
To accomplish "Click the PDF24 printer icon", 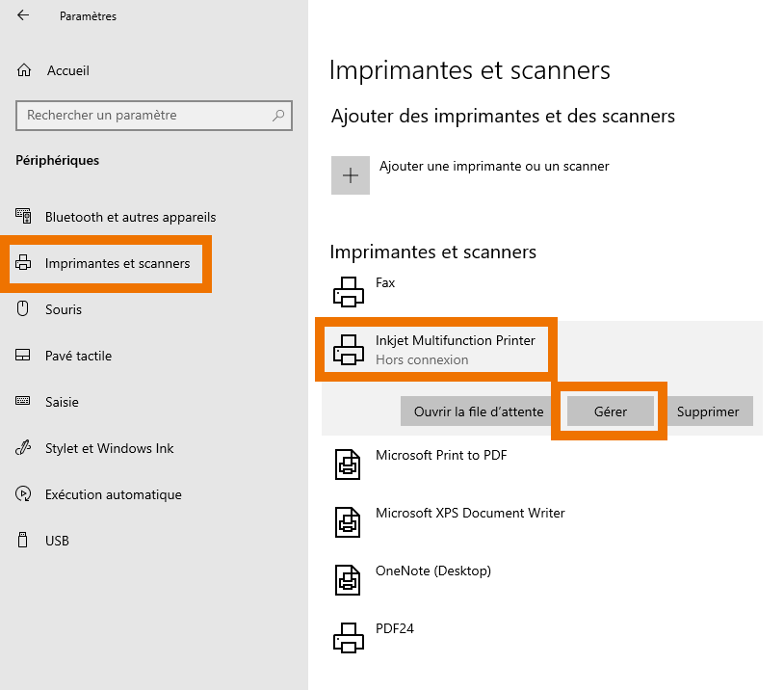I will pyautogui.click(x=348, y=636).
